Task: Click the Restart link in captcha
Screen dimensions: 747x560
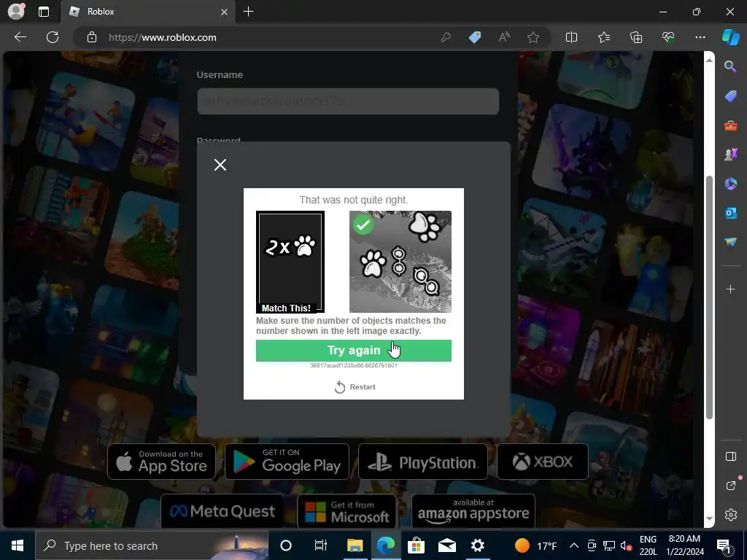Action: 355,387
